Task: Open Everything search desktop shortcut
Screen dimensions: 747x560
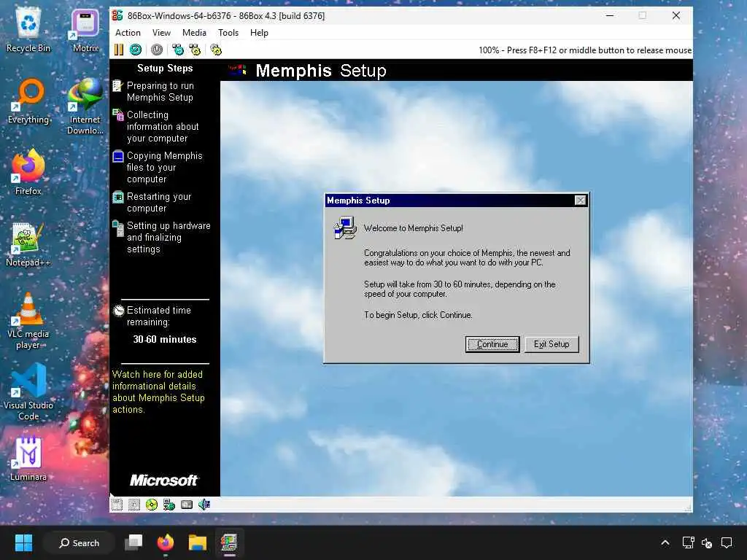Action: click(x=28, y=102)
